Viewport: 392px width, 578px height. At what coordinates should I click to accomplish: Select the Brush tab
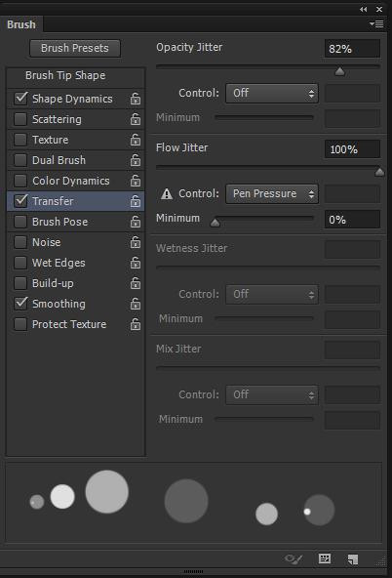[21, 24]
